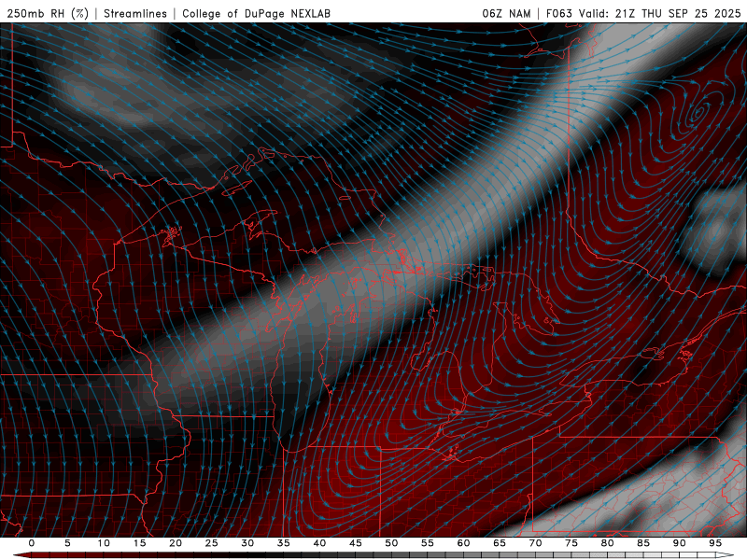Image resolution: width=747 pixels, height=560 pixels.
Task: Click the colorbar label "25"
Action: [x=212, y=543]
